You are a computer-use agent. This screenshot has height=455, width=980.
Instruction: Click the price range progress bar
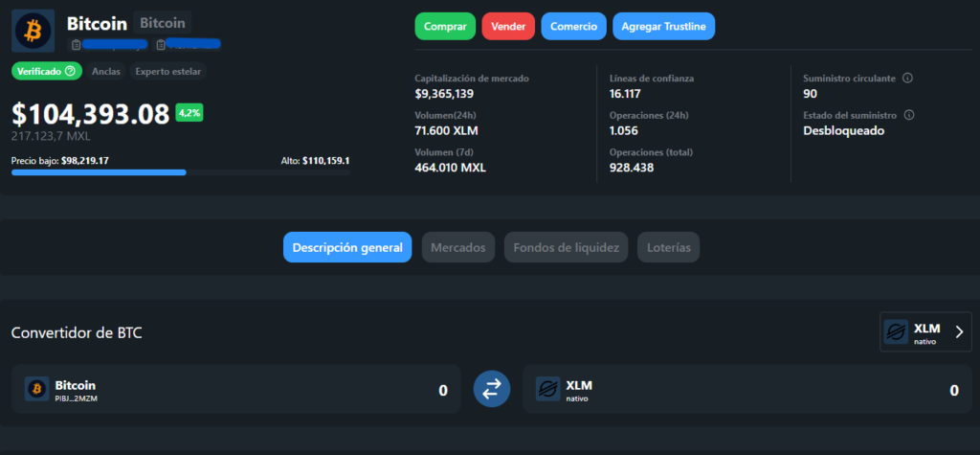(180, 172)
